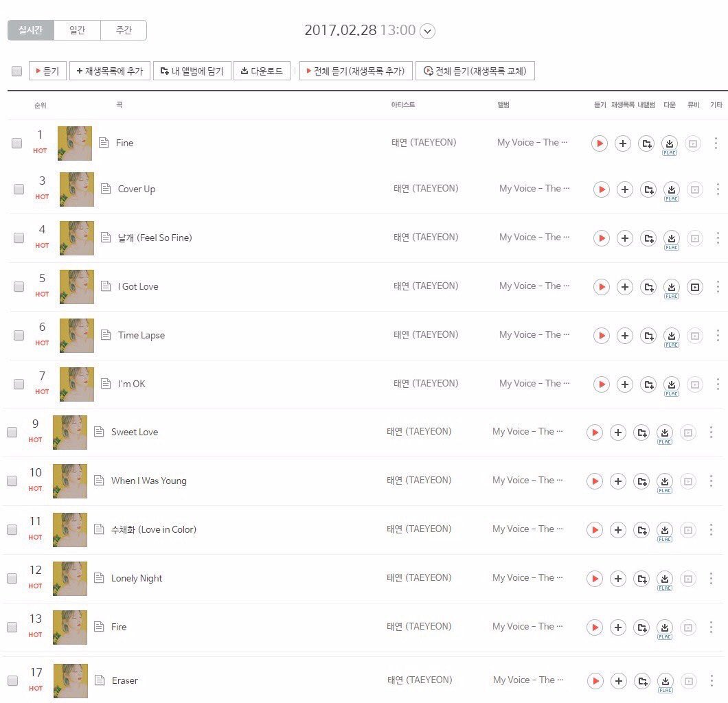Check the box for Cover Up
The image size is (728, 703).
19,189
